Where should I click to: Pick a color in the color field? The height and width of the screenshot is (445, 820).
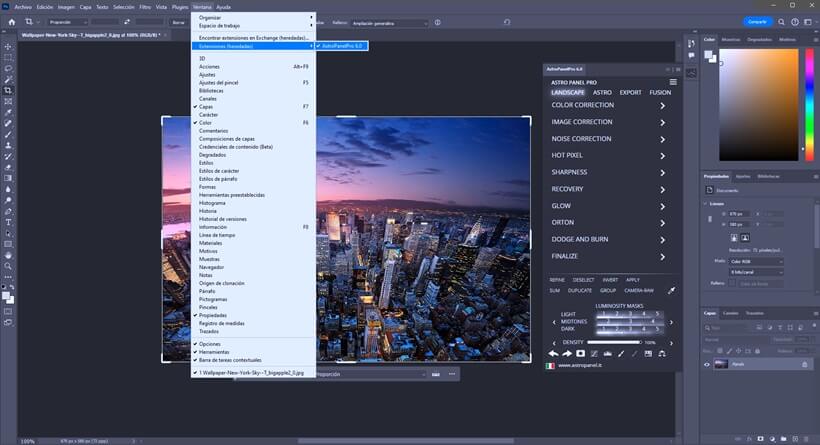759,105
